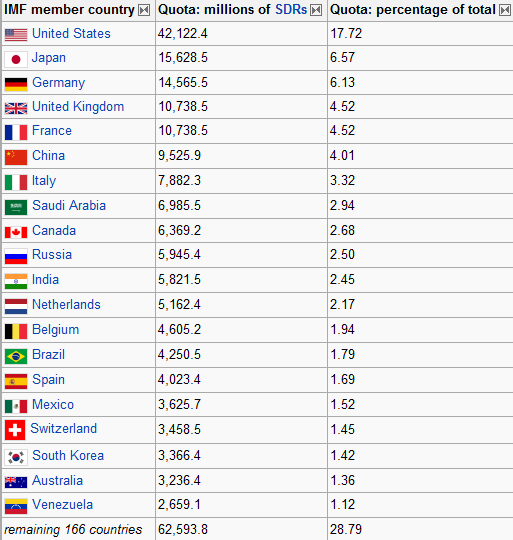Click the United States flag icon
This screenshot has width=513, height=540.
pos(16,35)
